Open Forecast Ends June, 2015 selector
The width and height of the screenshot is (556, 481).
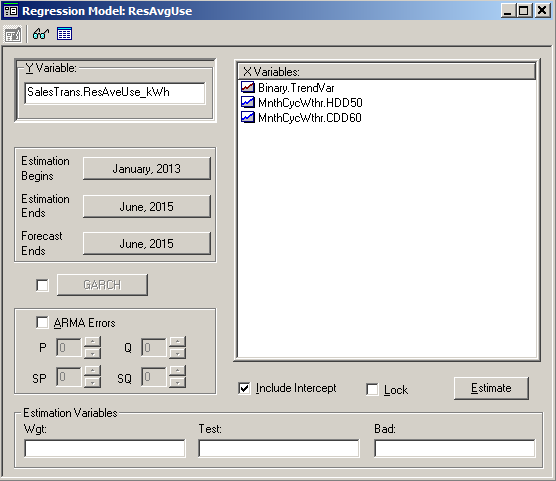tap(147, 243)
